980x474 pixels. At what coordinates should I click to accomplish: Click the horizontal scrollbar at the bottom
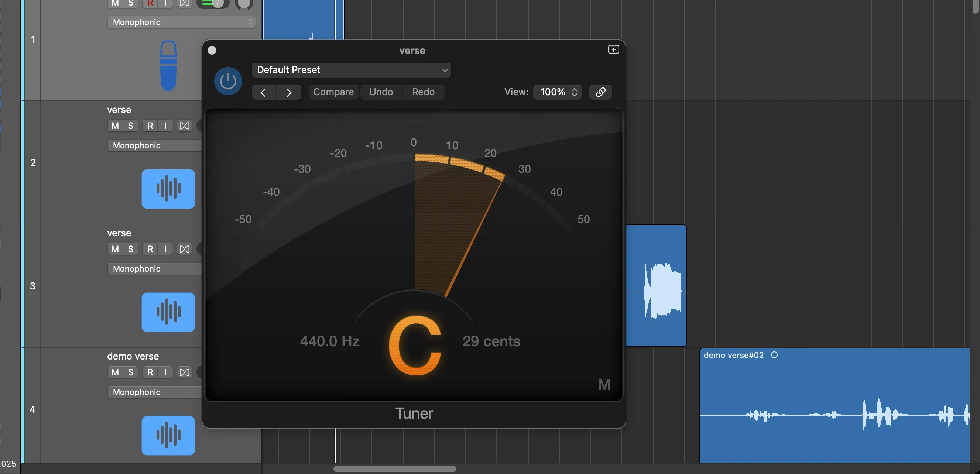394,469
